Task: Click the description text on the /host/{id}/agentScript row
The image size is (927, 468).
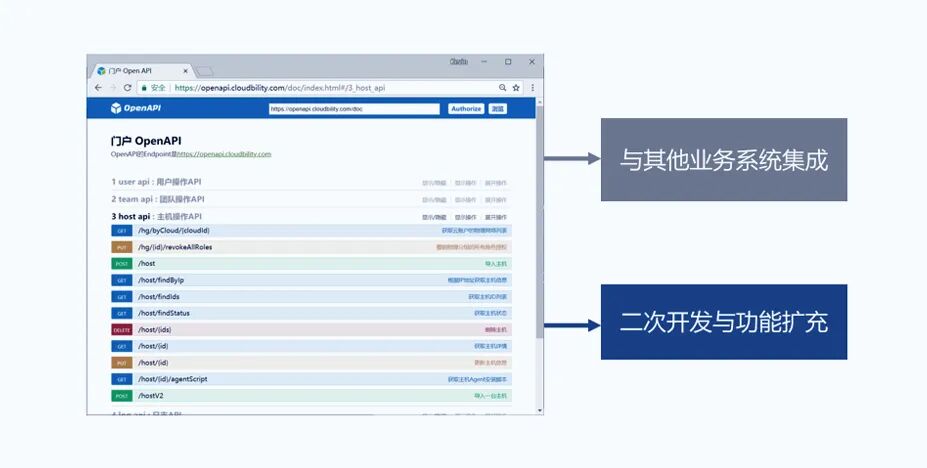Action: pyautogui.click(x=477, y=380)
